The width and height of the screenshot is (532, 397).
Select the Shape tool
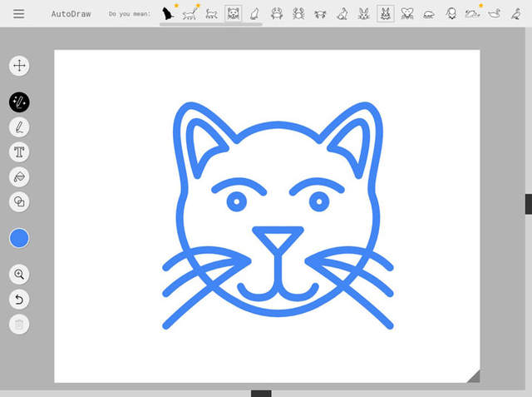click(19, 201)
